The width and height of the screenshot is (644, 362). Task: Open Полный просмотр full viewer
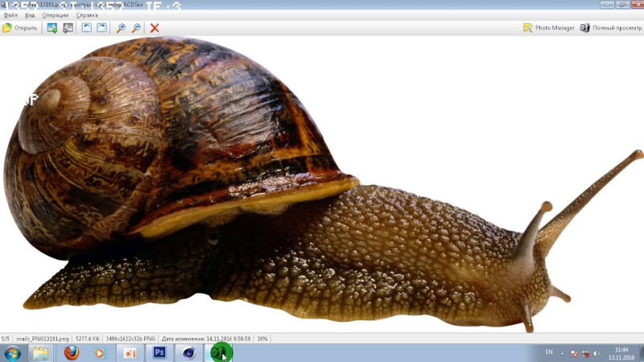(x=608, y=28)
